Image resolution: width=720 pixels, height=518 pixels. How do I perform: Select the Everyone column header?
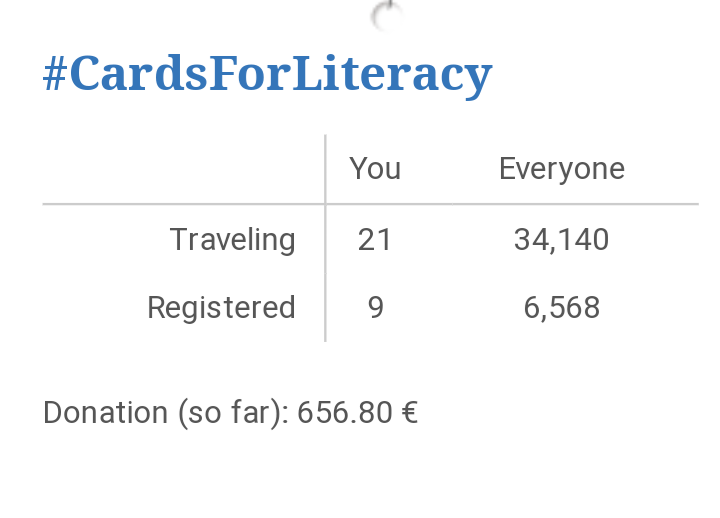tap(562, 170)
